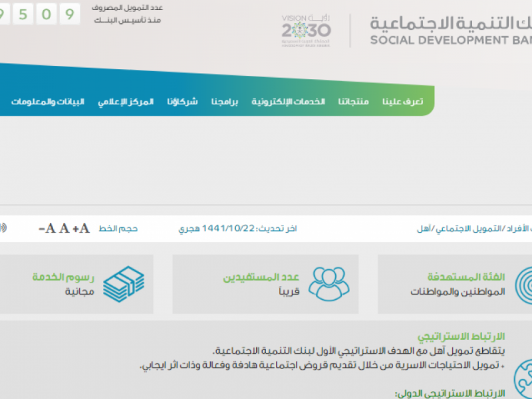Click the Vision 2030 logo
This screenshot has width=532, height=399.
click(x=306, y=31)
